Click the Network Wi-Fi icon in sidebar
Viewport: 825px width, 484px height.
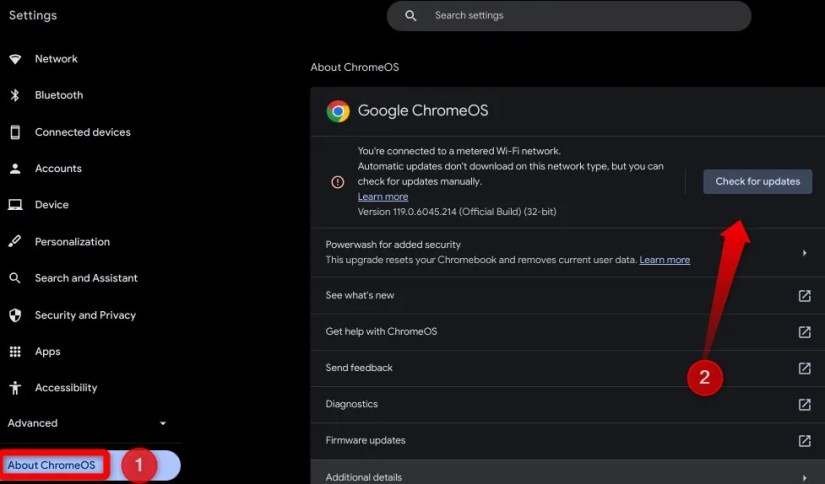[x=15, y=59]
